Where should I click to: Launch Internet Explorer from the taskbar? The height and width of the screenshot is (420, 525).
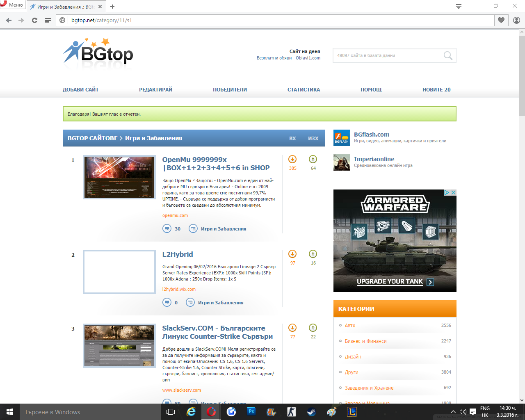191,412
